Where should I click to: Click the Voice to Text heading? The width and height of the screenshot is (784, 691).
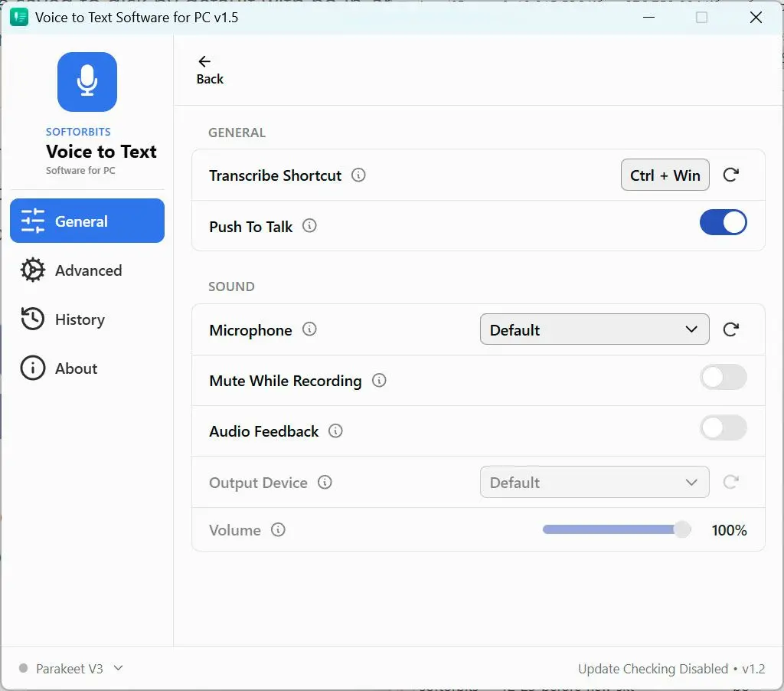pos(102,151)
